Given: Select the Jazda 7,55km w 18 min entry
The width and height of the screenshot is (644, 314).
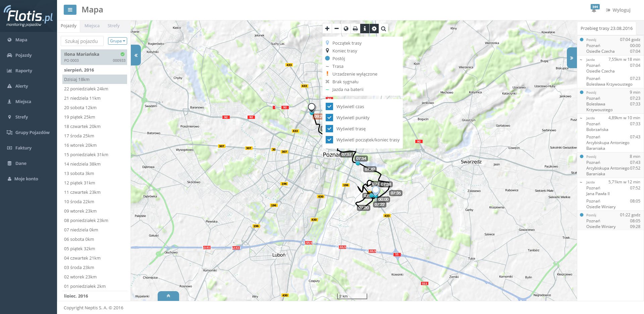Looking at the screenshot, I should (x=610, y=72).
